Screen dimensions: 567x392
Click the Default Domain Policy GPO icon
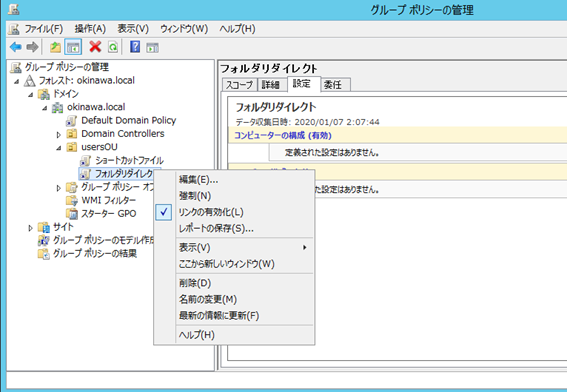pos(71,121)
